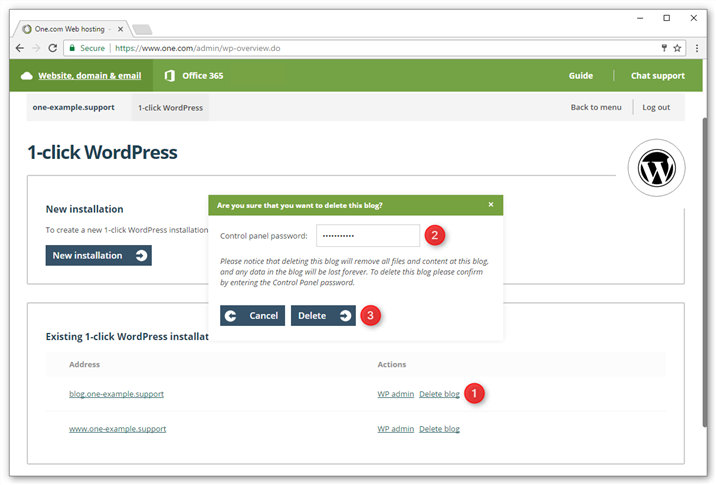Click Log out
This screenshot has width=716, height=485.
point(656,107)
